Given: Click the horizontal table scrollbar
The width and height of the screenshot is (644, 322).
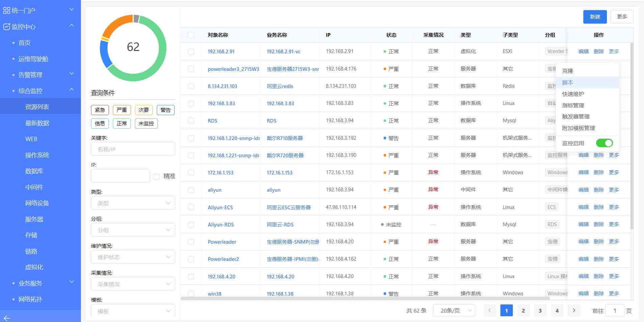Looking at the screenshot, I should tap(365, 298).
